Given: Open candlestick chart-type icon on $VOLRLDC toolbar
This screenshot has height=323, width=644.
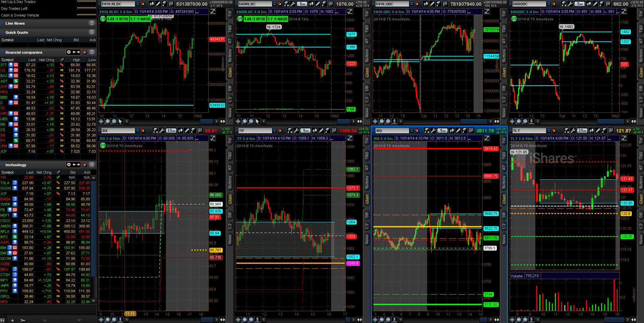Looking at the screenshot, I should pyautogui.click(x=152, y=4).
